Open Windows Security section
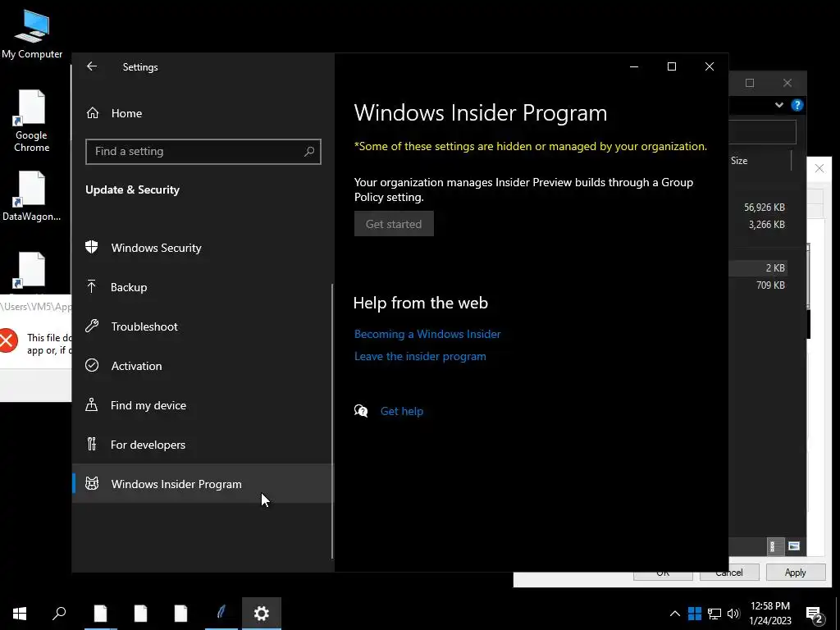Image resolution: width=840 pixels, height=630 pixels. pyautogui.click(x=156, y=248)
